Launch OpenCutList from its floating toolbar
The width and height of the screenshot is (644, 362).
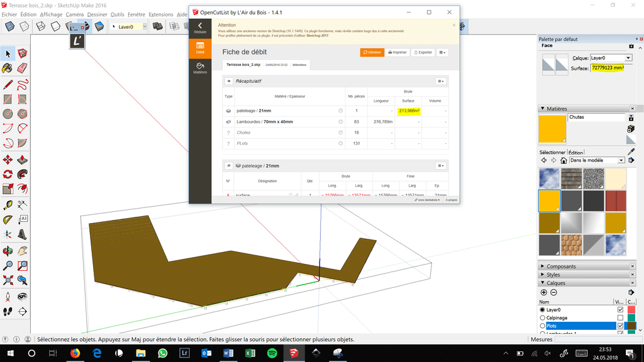coord(77,41)
